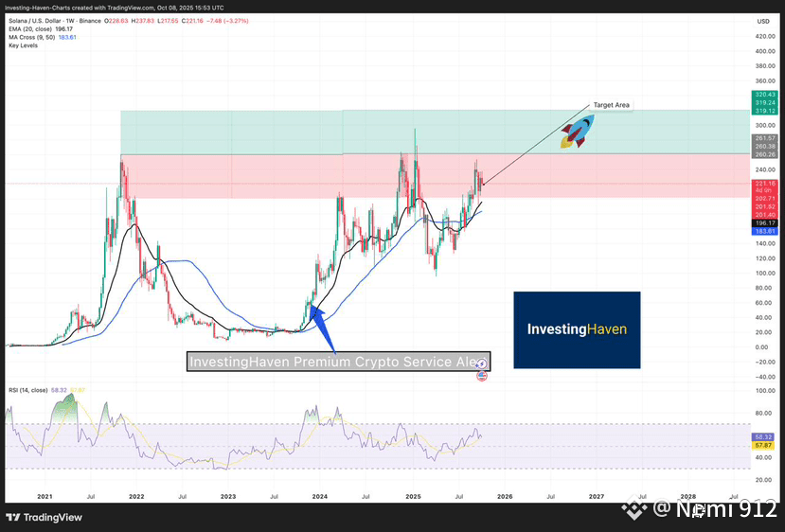This screenshot has height=532, width=785.
Task: Click the 2022 label on time axis
Action: 136,496
